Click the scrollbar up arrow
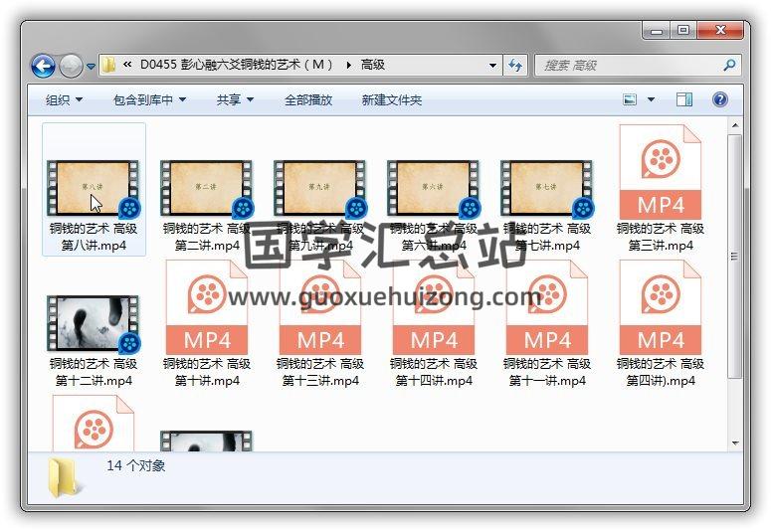This screenshot has width=771, height=532. pyautogui.click(x=735, y=125)
